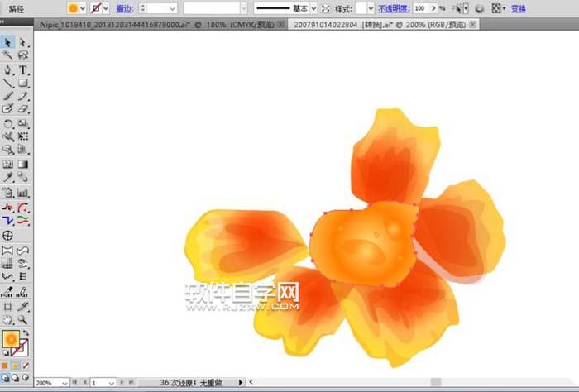The image size is (579, 392).
Task: Switch to the Nipic_1018410 document tab
Action: click(157, 25)
